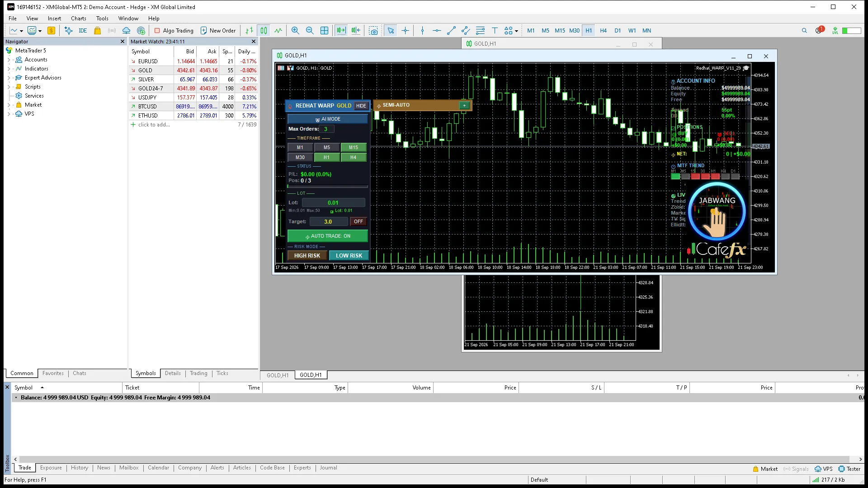Tile chart windows with grid icon
868x488 pixels.
[x=324, y=31]
